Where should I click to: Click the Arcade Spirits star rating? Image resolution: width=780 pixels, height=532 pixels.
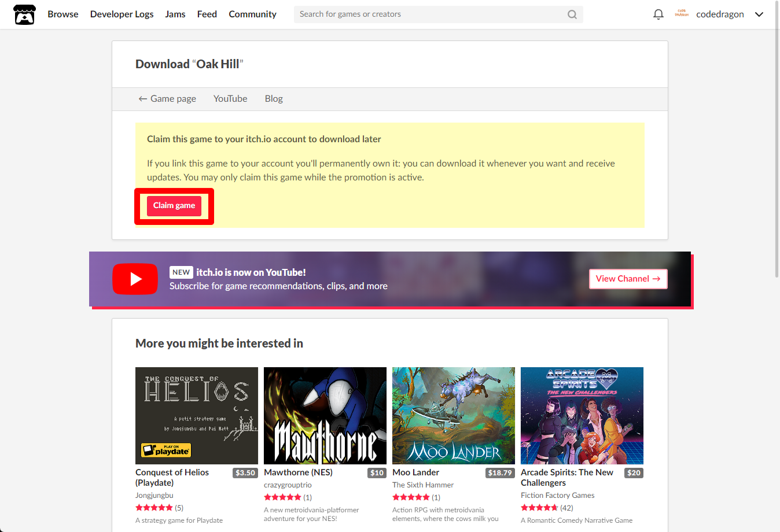pyautogui.click(x=539, y=508)
